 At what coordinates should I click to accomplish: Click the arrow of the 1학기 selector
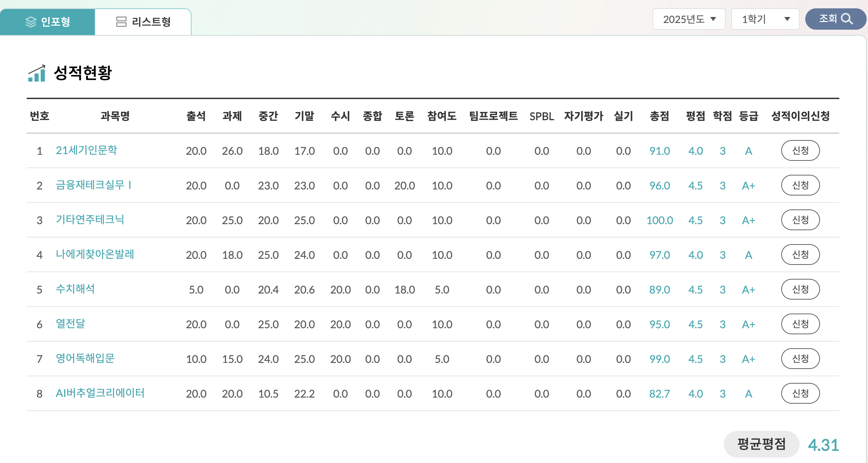(x=787, y=19)
